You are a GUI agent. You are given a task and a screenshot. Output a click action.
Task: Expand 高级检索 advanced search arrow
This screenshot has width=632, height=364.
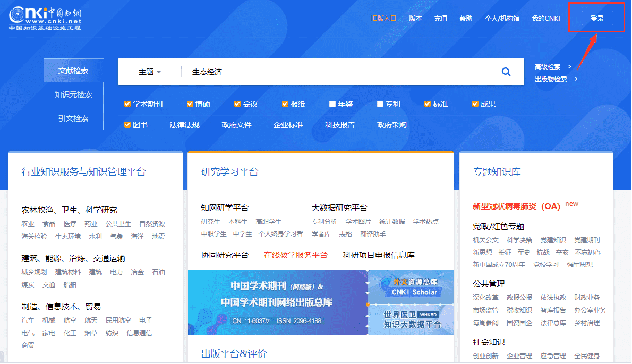(x=569, y=67)
